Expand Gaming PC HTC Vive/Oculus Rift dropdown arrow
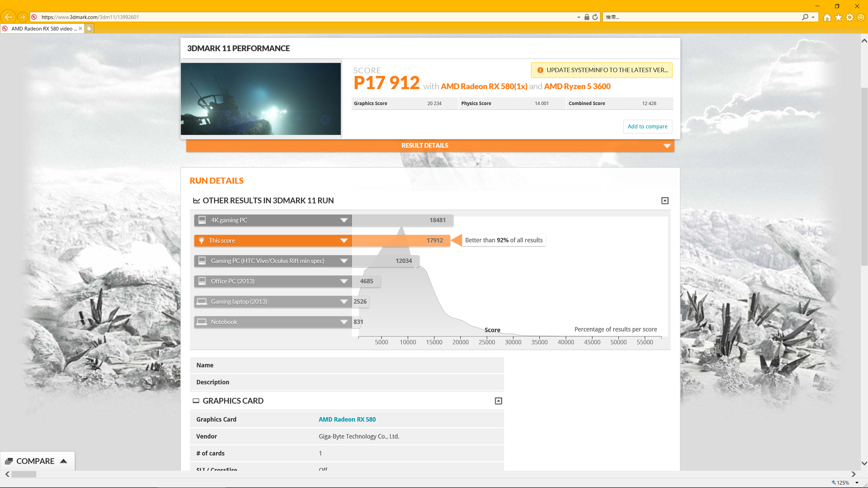868x488 pixels. [344, 261]
